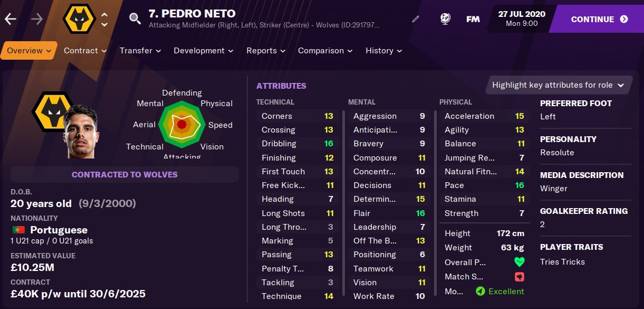This screenshot has width=644, height=309.
Task: Expand Highlight key attributes for role dropdown
Action: click(x=558, y=85)
